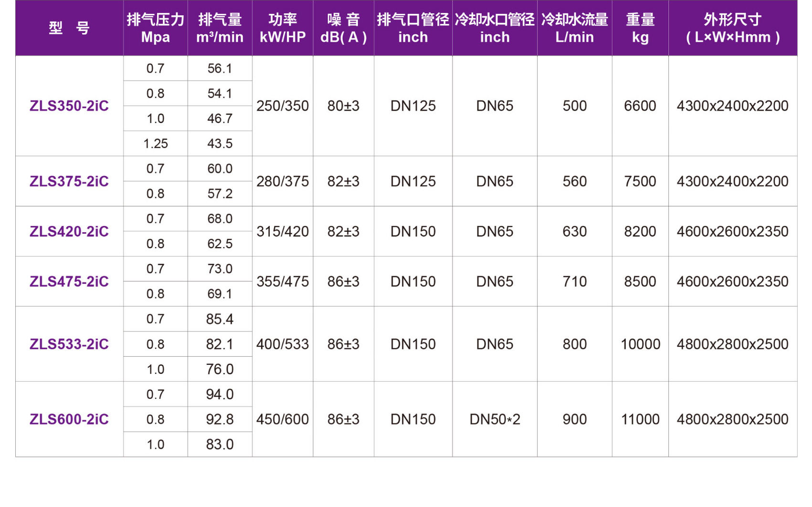Click the 6600 weight value
The height and width of the screenshot is (507, 812).
(641, 106)
